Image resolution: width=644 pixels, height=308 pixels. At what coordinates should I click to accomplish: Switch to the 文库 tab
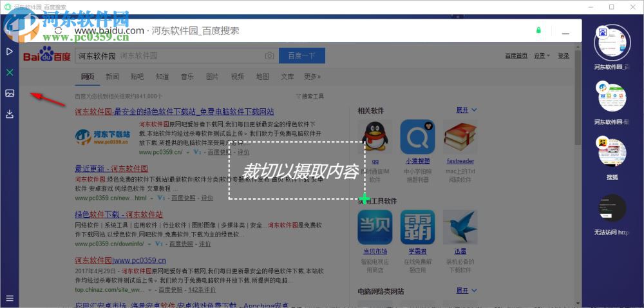pyautogui.click(x=287, y=77)
